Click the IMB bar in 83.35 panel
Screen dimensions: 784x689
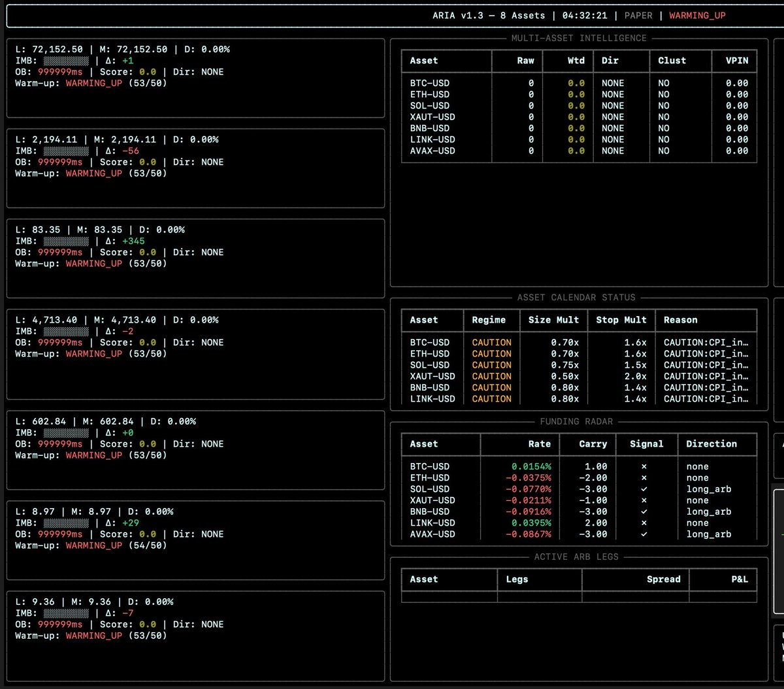(x=66, y=241)
